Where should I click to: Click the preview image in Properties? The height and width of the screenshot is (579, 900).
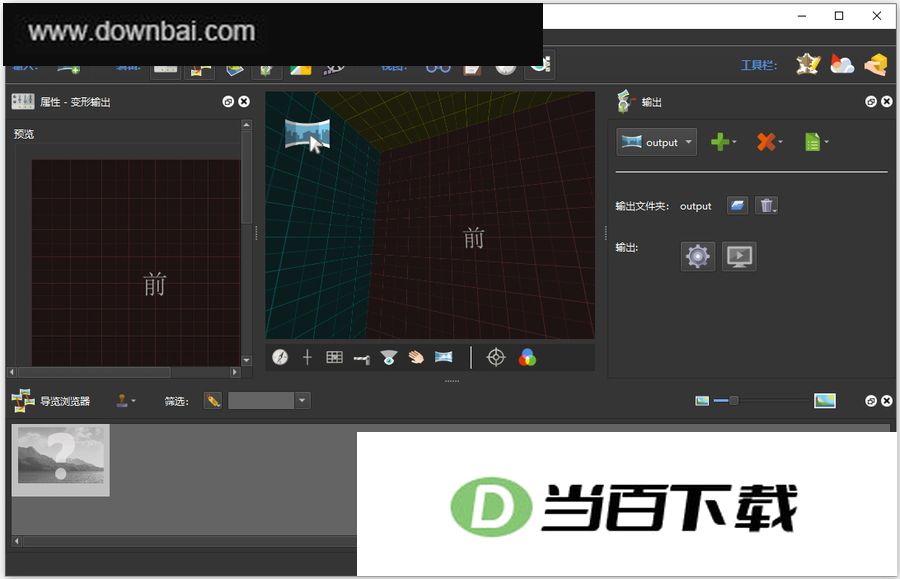(x=135, y=263)
